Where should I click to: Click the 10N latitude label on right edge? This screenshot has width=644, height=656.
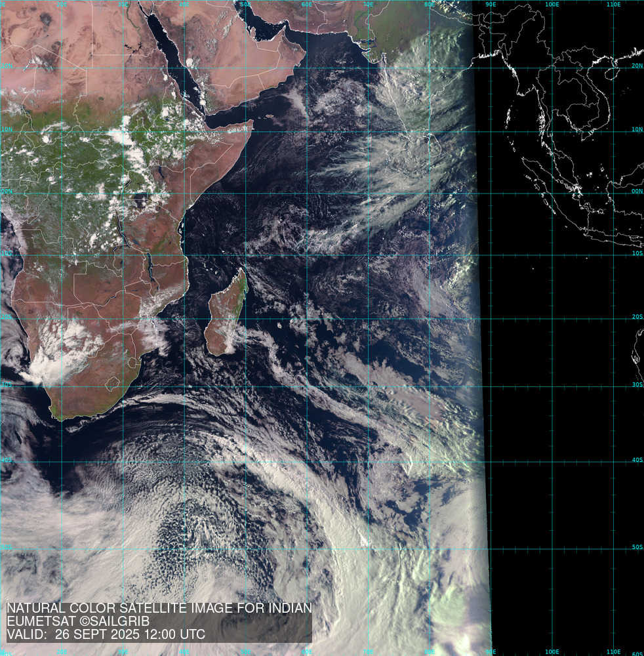point(637,130)
